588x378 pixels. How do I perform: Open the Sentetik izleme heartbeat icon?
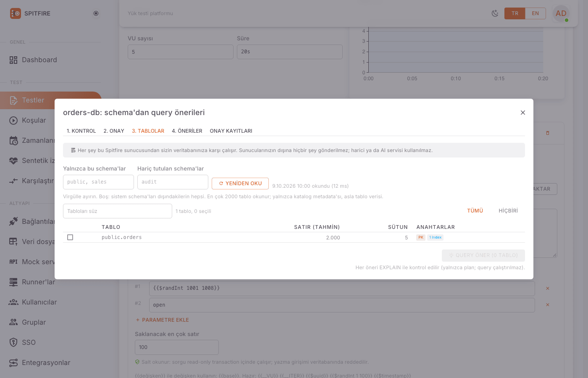(13, 161)
